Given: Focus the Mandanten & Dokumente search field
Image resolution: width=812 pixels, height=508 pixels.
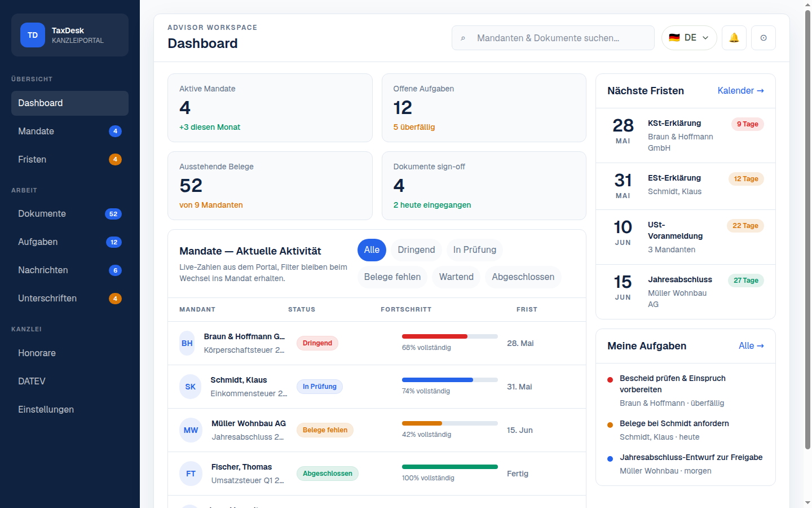Looking at the screenshot, I should [553, 38].
